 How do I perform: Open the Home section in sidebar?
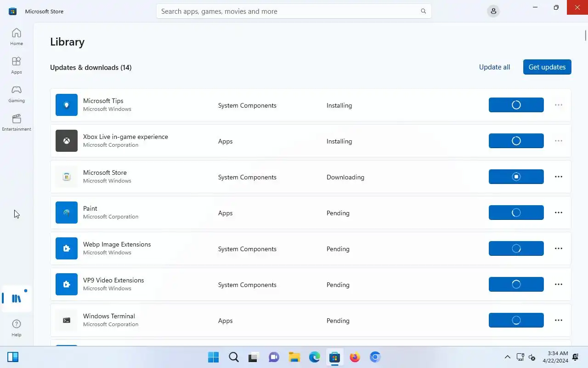pos(17,37)
